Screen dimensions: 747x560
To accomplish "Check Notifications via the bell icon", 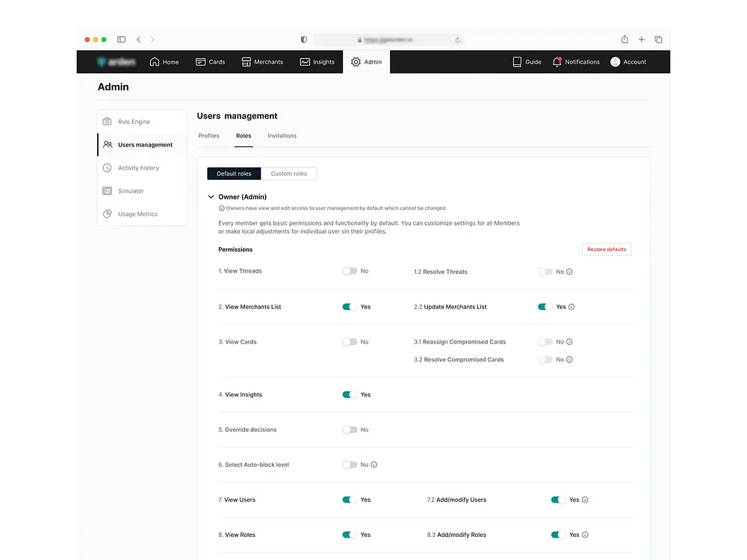I will [557, 62].
